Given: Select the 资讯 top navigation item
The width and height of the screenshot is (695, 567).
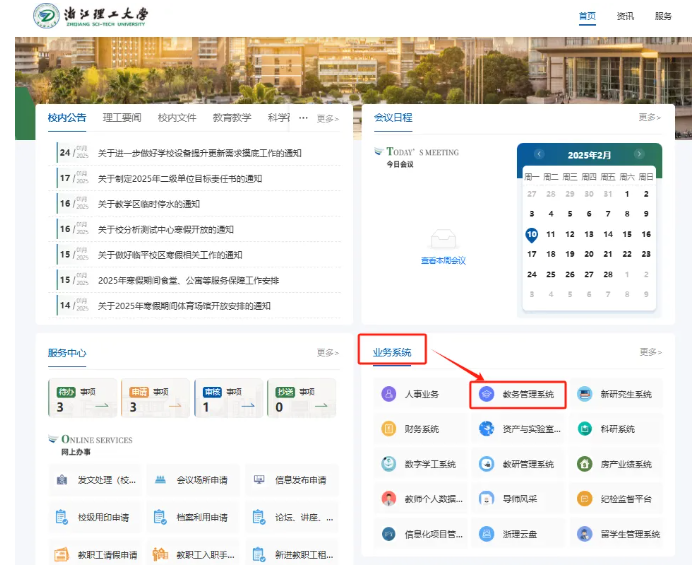Looking at the screenshot, I should tap(625, 16).
